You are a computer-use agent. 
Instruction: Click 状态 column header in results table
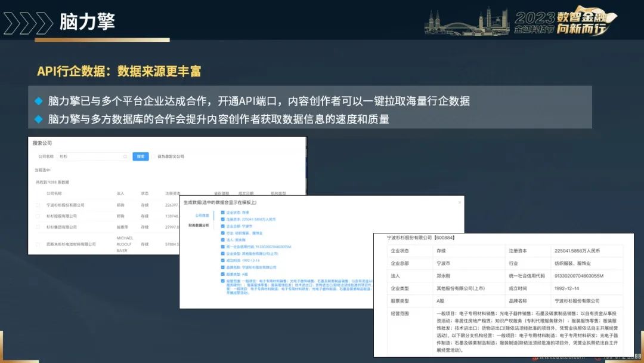(x=144, y=193)
